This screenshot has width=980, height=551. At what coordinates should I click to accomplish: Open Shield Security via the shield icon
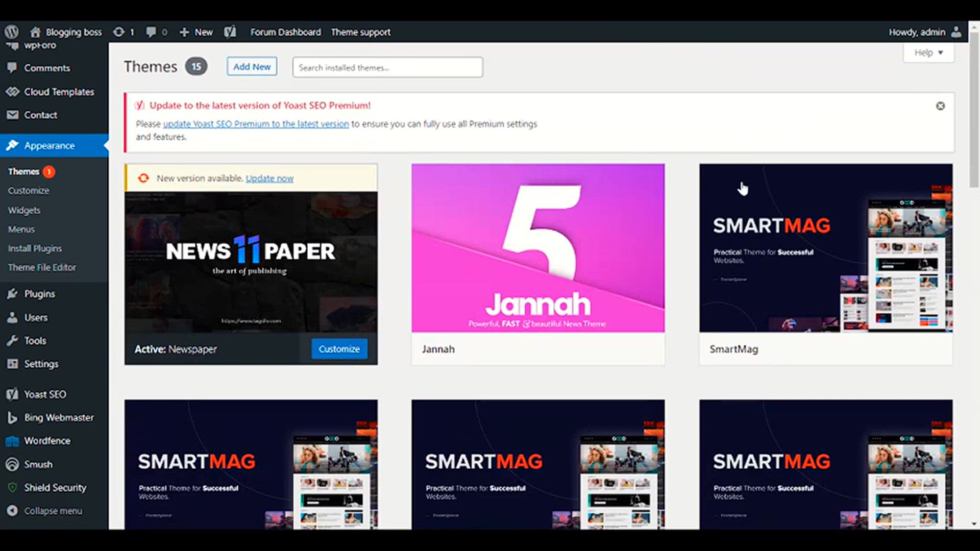click(12, 487)
